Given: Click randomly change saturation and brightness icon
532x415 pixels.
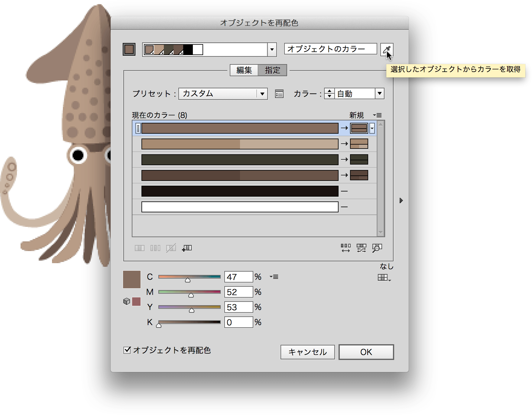Looking at the screenshot, I should 361,248.
